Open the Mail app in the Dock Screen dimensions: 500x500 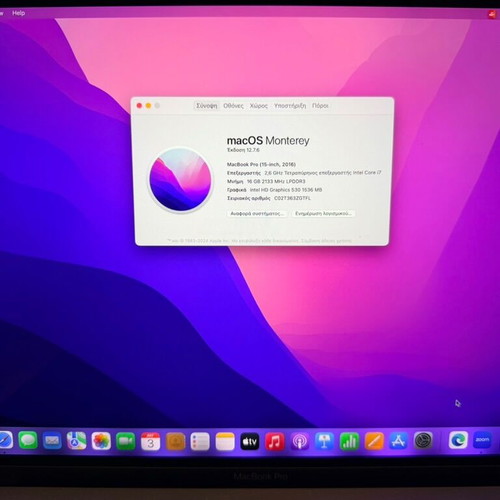click(52, 441)
